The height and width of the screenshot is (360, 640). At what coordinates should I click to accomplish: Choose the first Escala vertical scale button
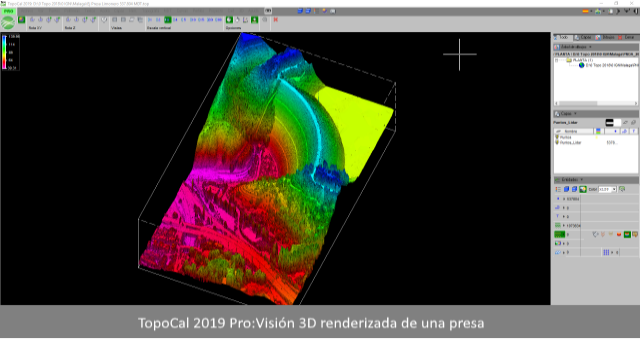(150, 20)
